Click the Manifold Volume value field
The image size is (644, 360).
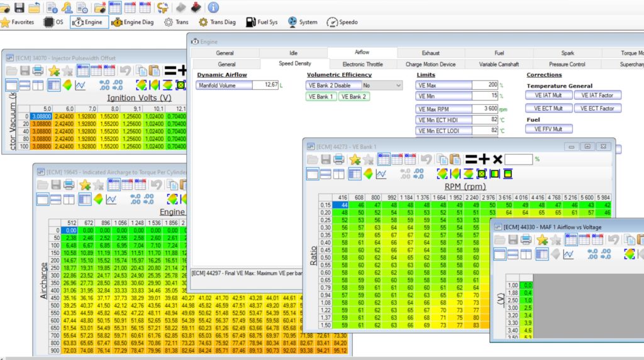pos(265,85)
